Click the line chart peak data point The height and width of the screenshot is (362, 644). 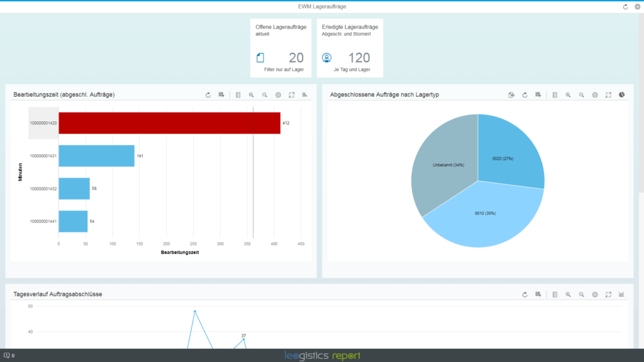pyautogui.click(x=195, y=312)
